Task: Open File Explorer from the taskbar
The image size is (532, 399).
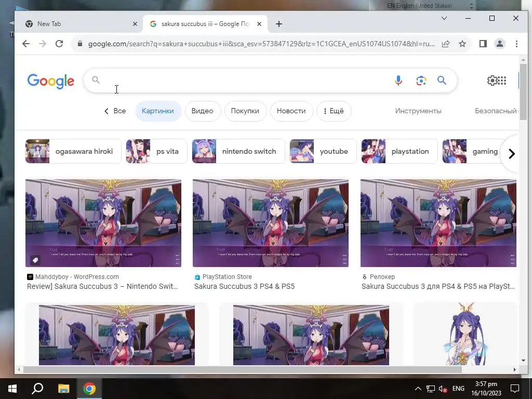Action: pos(63,389)
